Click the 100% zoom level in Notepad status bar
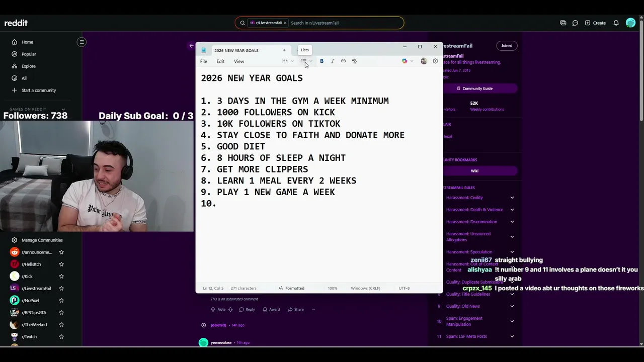 333,289
